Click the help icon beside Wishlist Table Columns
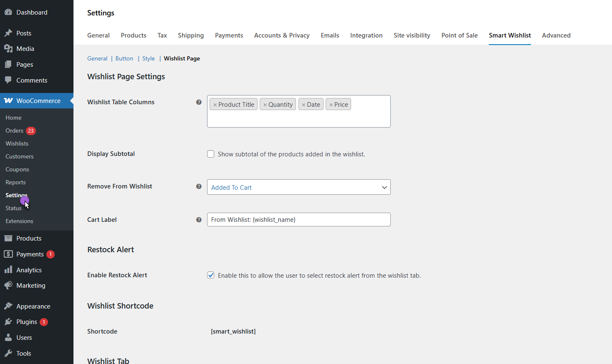Viewport: 612px width, 364px height. (x=199, y=102)
